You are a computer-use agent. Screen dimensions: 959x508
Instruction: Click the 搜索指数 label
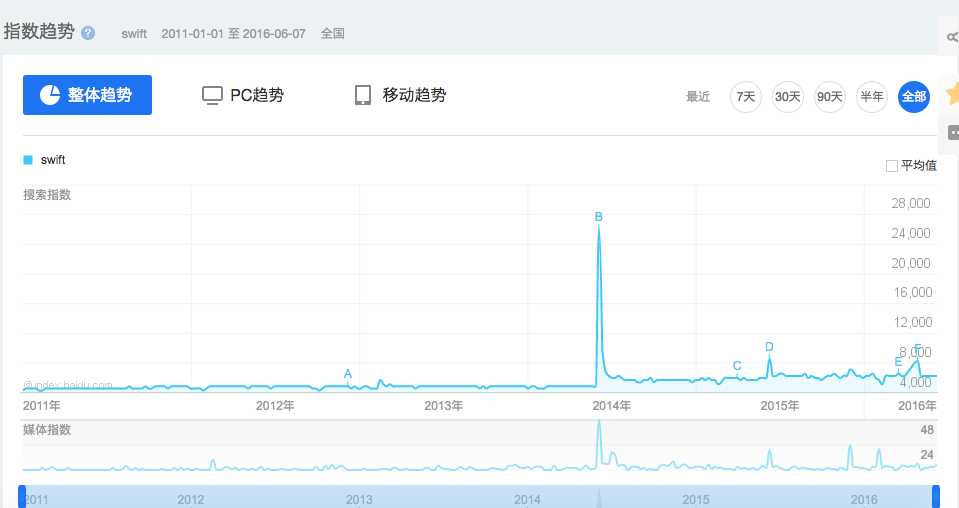coord(47,195)
